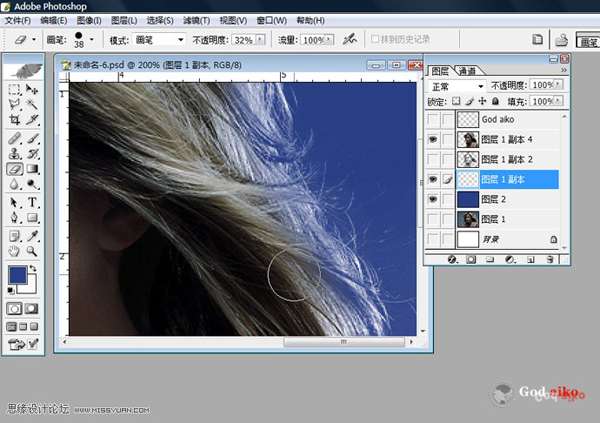Viewport: 600px width, 423px height.
Task: Hide layer 图层 1 副本 4
Action: (x=432, y=139)
